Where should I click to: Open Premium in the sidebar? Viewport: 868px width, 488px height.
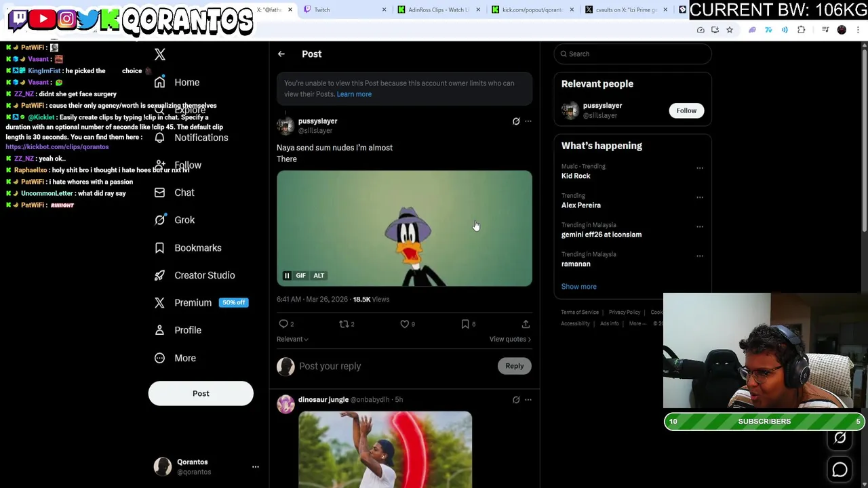(x=200, y=302)
